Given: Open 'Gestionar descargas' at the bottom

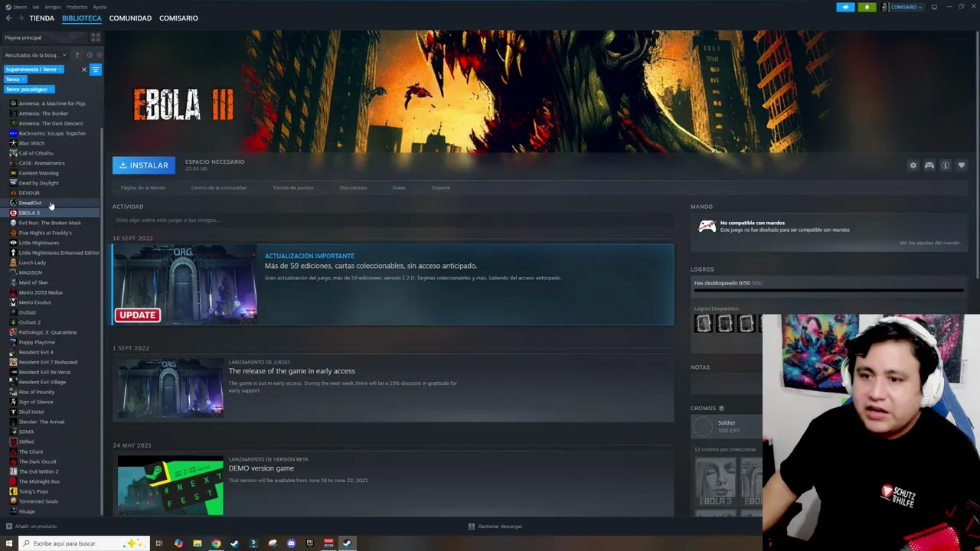Looking at the screenshot, I should click(495, 527).
